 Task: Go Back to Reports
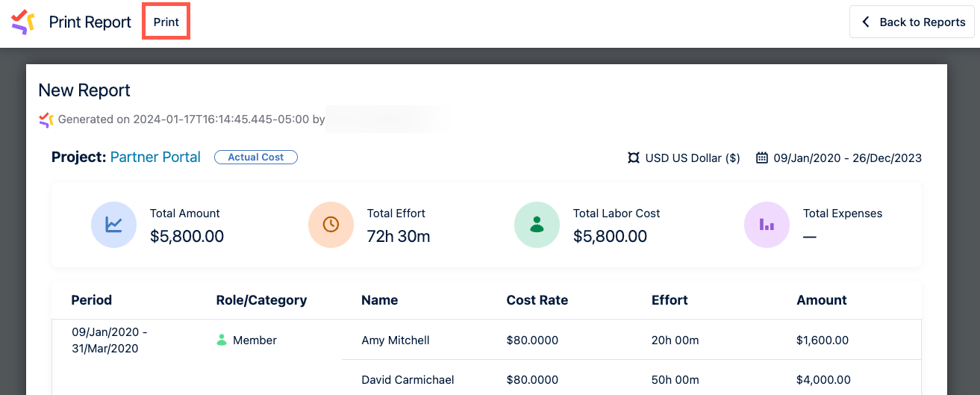tap(912, 22)
